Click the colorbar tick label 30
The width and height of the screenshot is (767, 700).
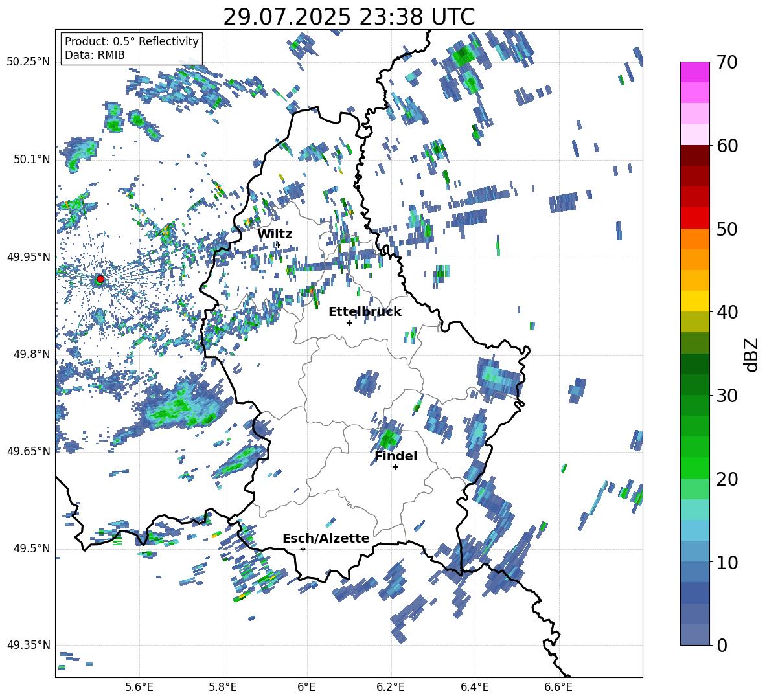tap(727, 396)
